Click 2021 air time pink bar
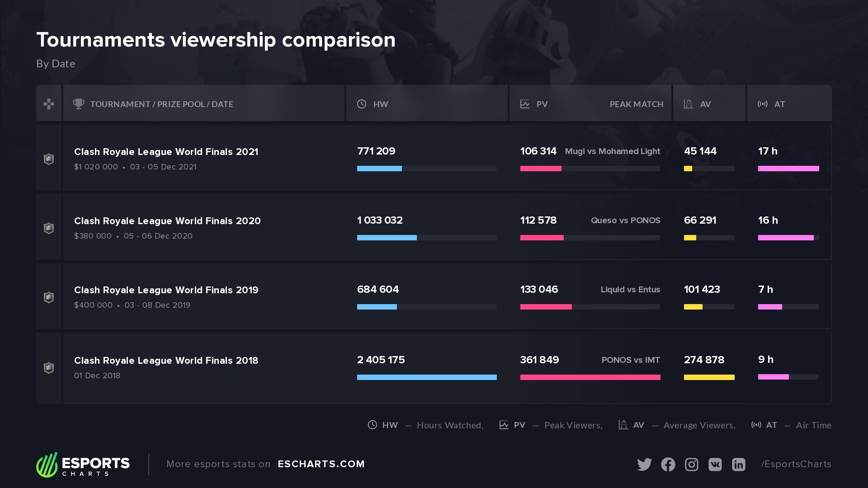The image size is (868, 488). point(788,169)
